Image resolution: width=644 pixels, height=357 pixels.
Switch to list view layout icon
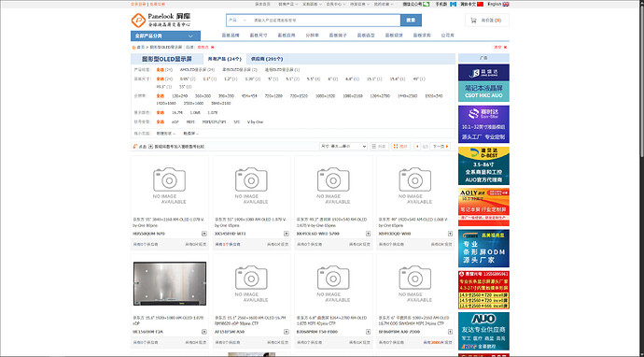[x=379, y=147]
